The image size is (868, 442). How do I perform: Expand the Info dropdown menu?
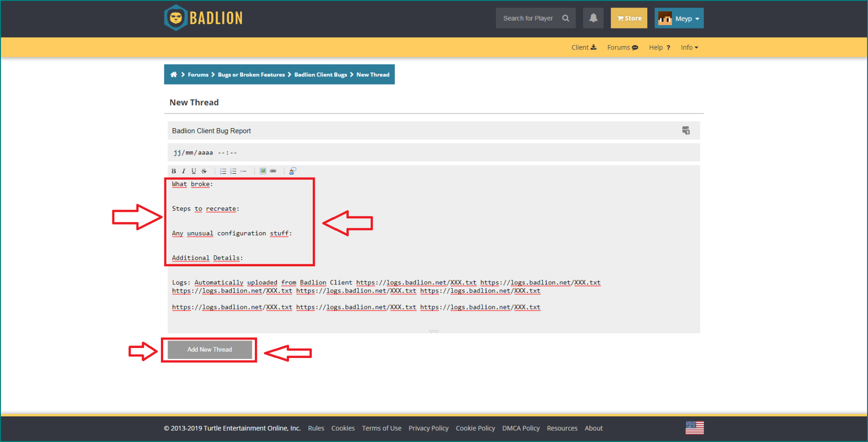click(690, 47)
